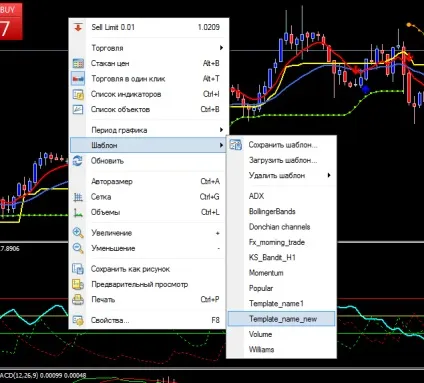Screen dimensions: 424x383
Task: Click the blue dot marker on the chart
Action: click(365, 89)
